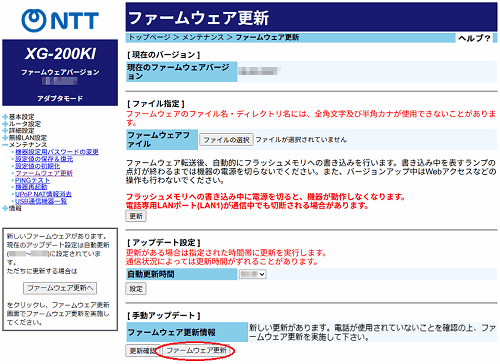The width and height of the screenshot is (500, 364).
Task: Go to メンテナンス in breadcrumb
Action: click(203, 37)
